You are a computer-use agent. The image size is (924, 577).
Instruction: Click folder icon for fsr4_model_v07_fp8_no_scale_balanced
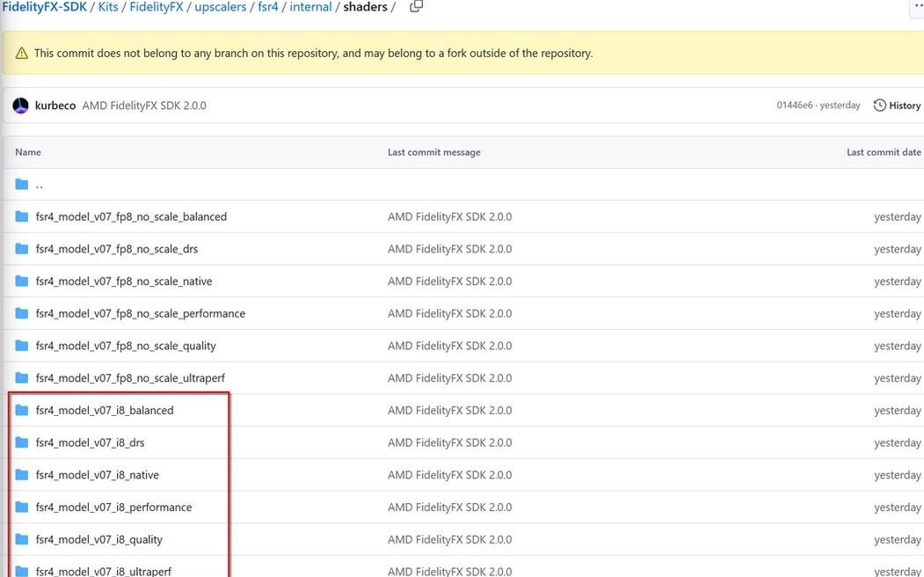22,216
